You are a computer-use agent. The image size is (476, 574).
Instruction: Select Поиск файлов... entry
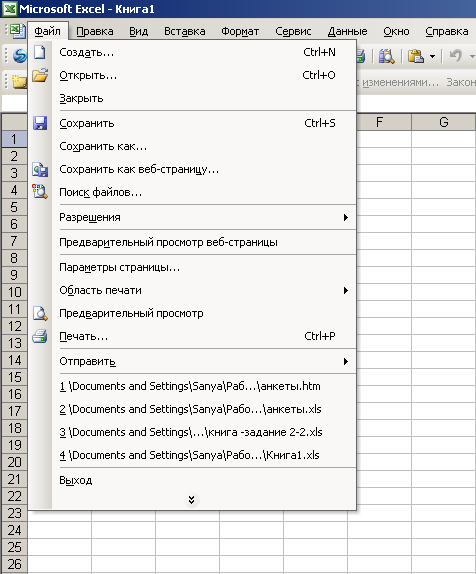pyautogui.click(x=192, y=192)
